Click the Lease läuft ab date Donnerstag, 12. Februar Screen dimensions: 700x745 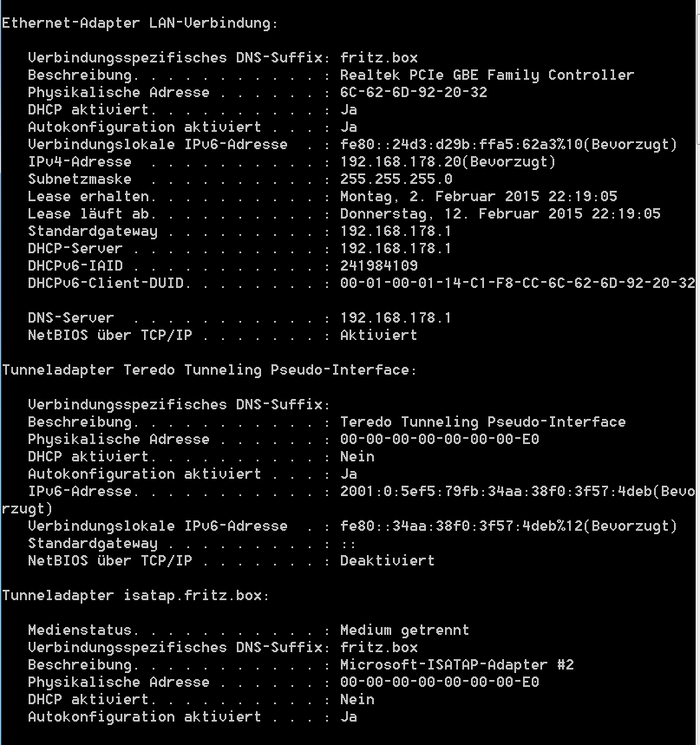500,214
